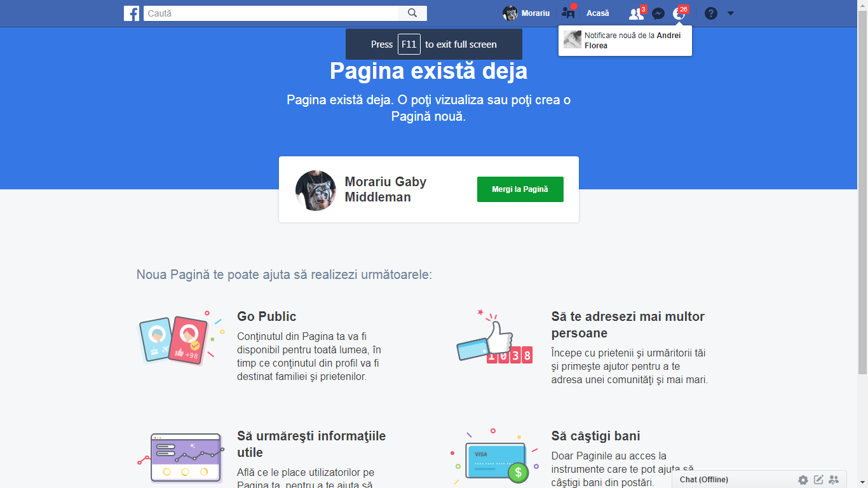Viewport: 868px width, 488px height.
Task: Click the Andrei Florea notification thumbnail
Action: coord(573,39)
